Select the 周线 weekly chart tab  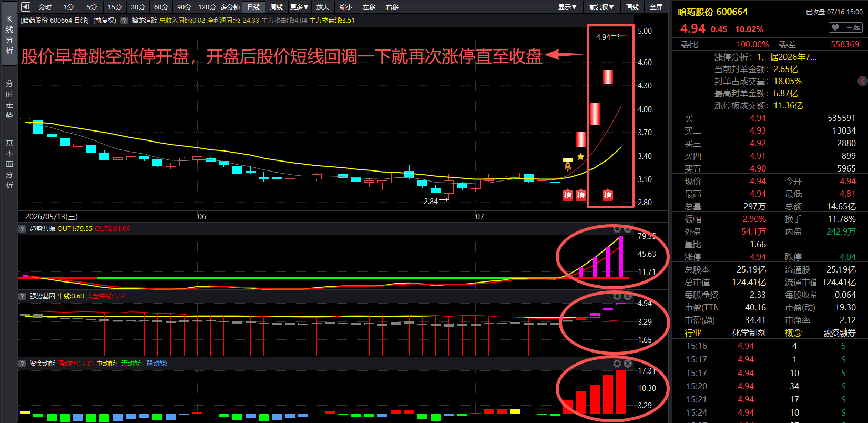(277, 7)
